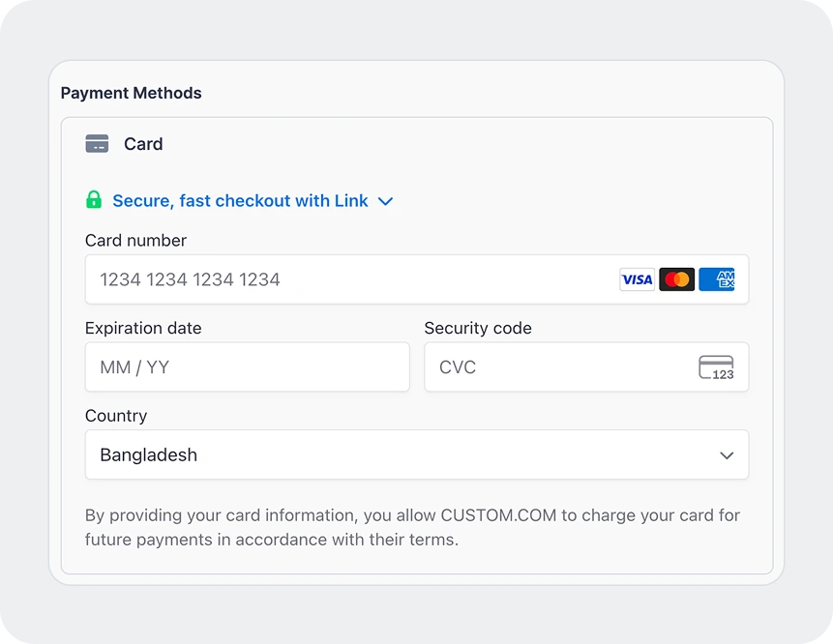Click the "Security code" label

(x=478, y=329)
